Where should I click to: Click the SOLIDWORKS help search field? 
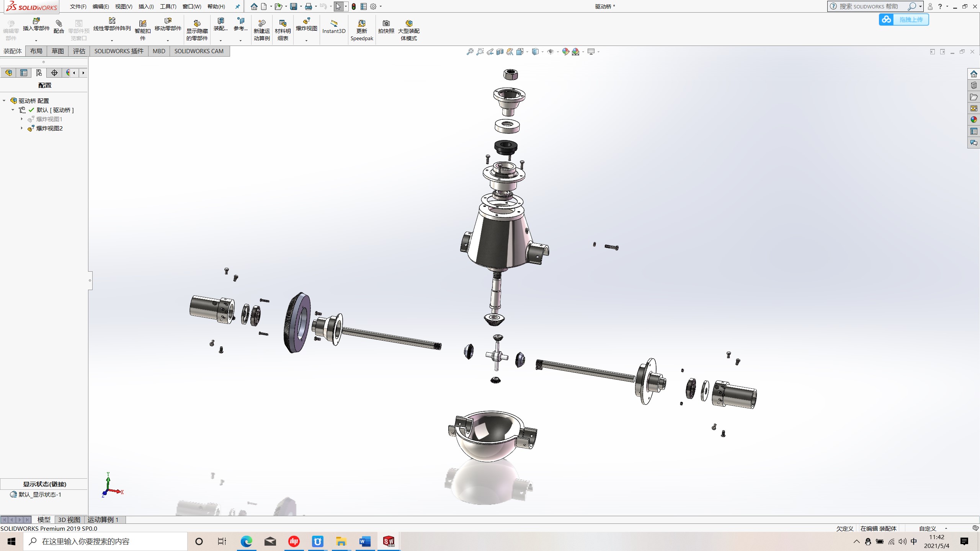click(x=869, y=7)
